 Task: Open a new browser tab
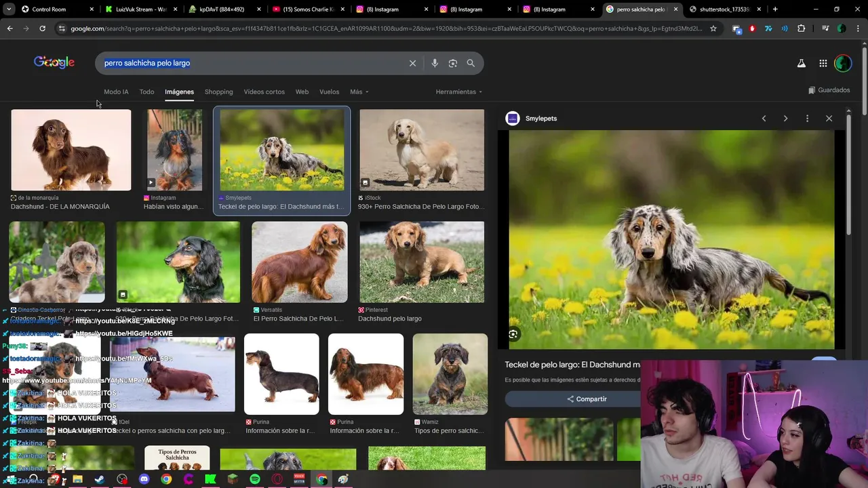coord(775,9)
